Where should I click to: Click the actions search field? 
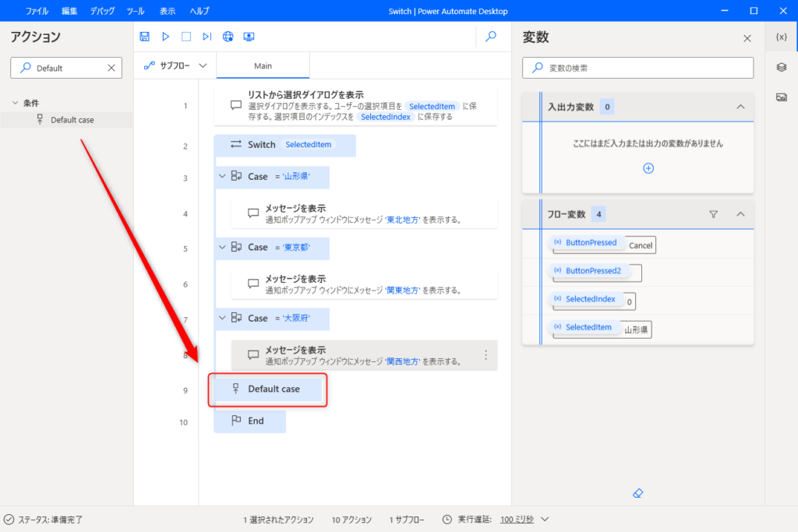pyautogui.click(x=66, y=68)
